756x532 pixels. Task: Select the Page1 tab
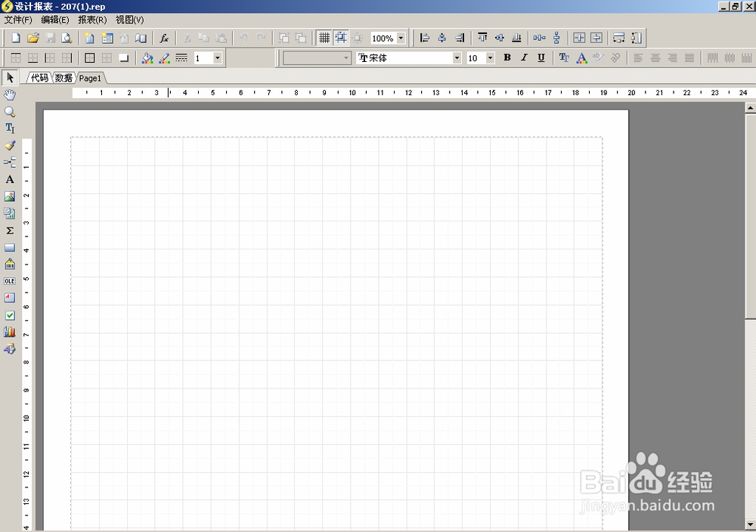91,78
